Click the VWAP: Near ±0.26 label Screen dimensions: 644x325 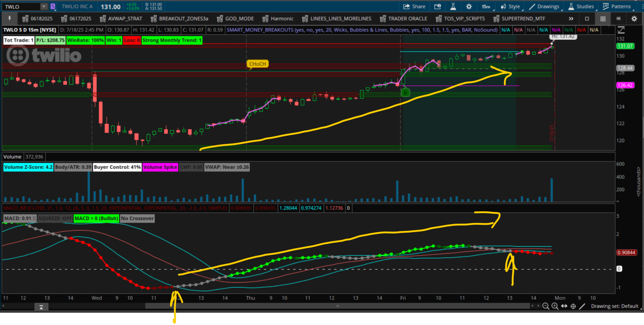(227, 167)
